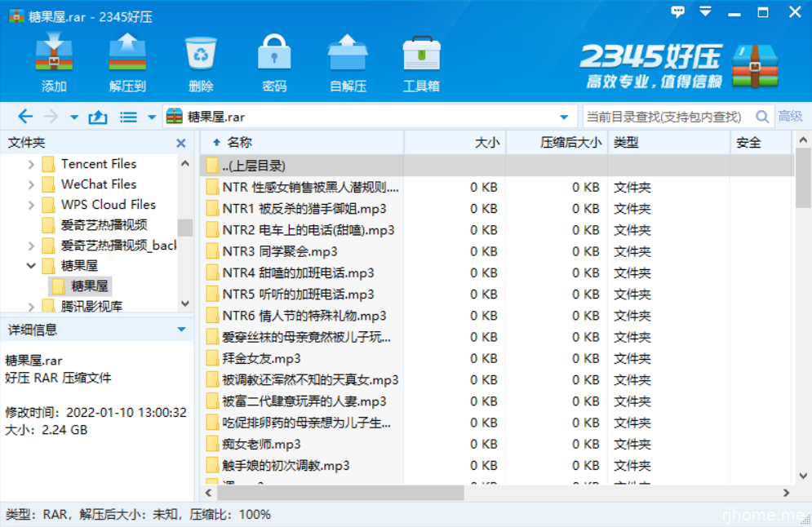Click folder icon of NTR5 row
The height and width of the screenshot is (527, 812).
click(x=212, y=294)
